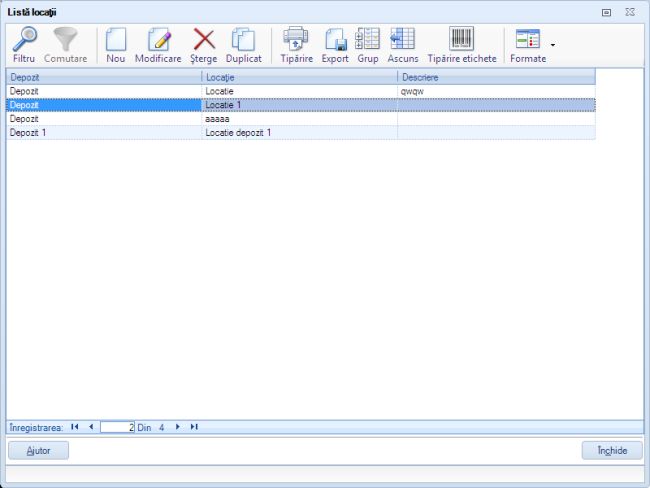Sort by the Locație column header
This screenshot has height=488, width=650.
tap(299, 77)
